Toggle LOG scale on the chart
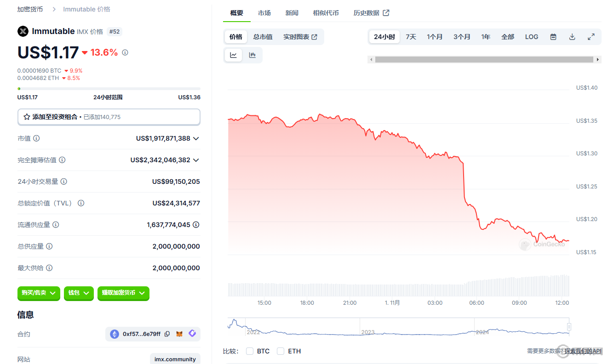The width and height of the screenshot is (608, 364). pos(531,37)
